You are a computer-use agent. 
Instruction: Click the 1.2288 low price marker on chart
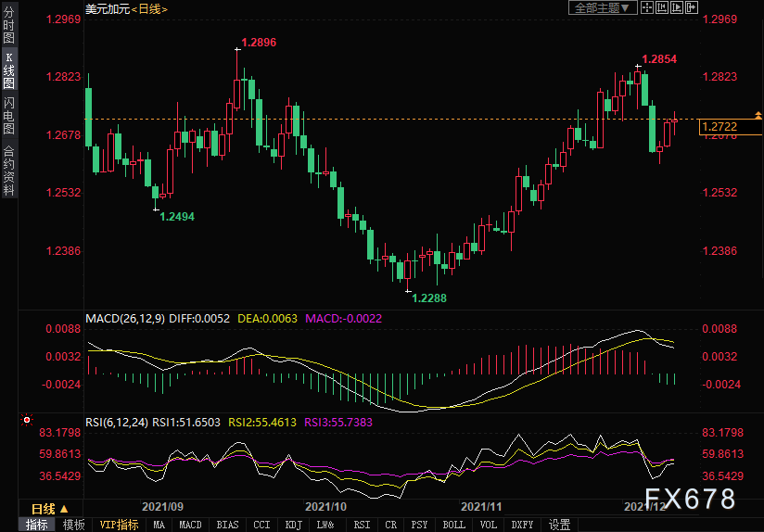pos(428,298)
